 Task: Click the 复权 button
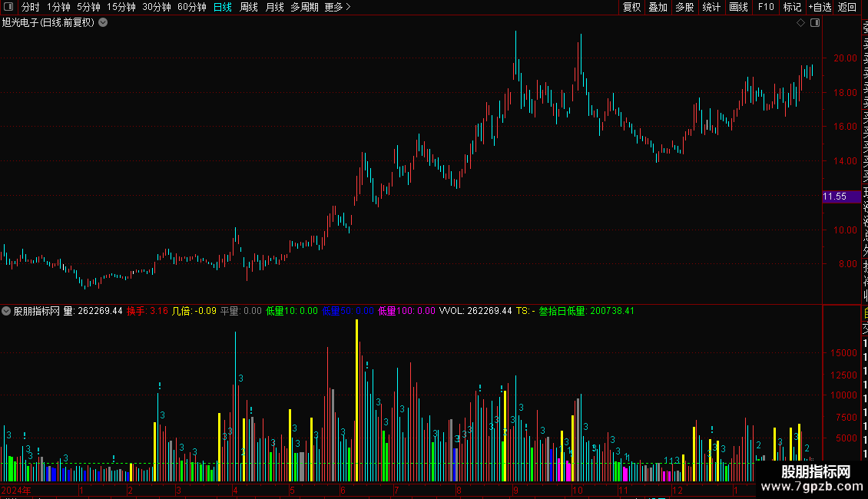coord(631,7)
